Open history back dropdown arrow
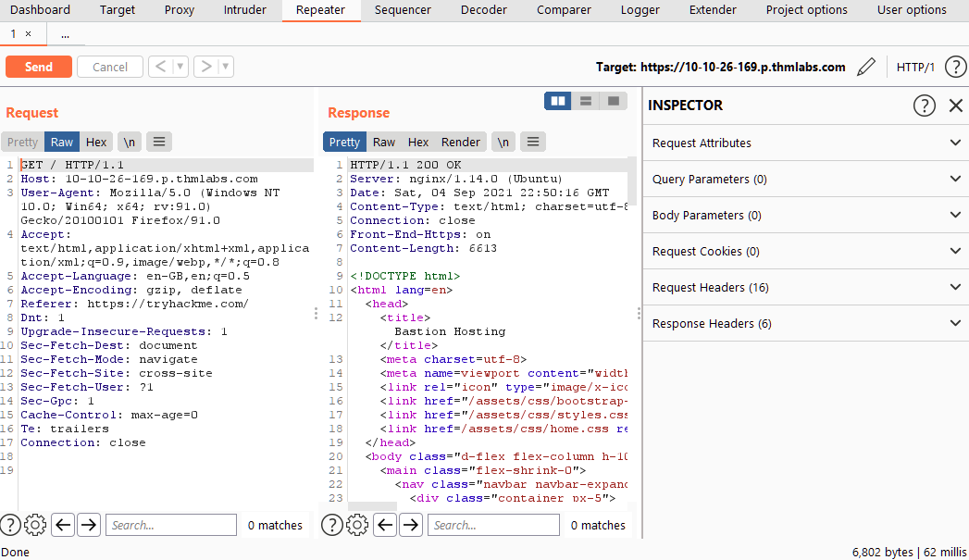This screenshot has height=560, width=969. (180, 67)
